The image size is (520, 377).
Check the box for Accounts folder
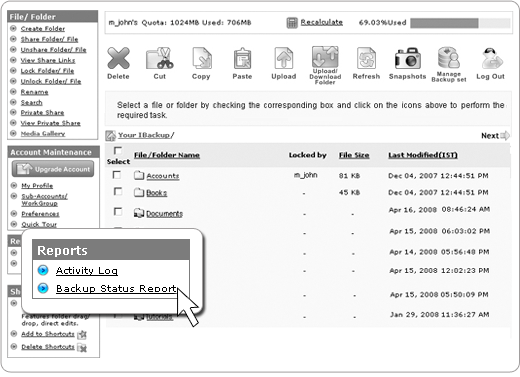click(x=117, y=175)
